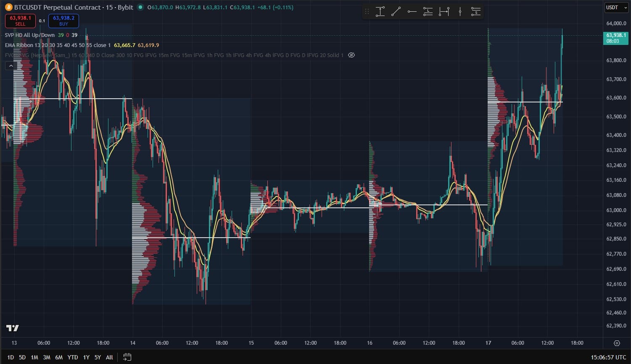Select the 1Y time range
Viewport: 631px width, 364px height.
tap(86, 357)
